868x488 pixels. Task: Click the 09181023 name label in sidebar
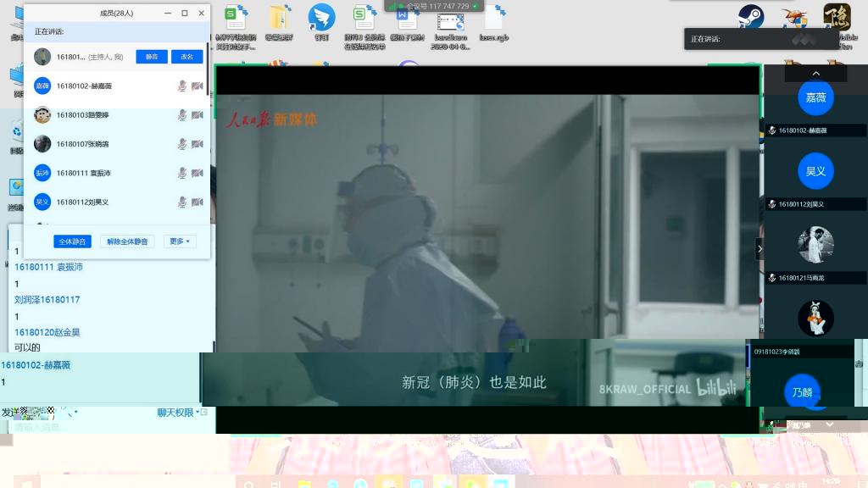(x=776, y=352)
